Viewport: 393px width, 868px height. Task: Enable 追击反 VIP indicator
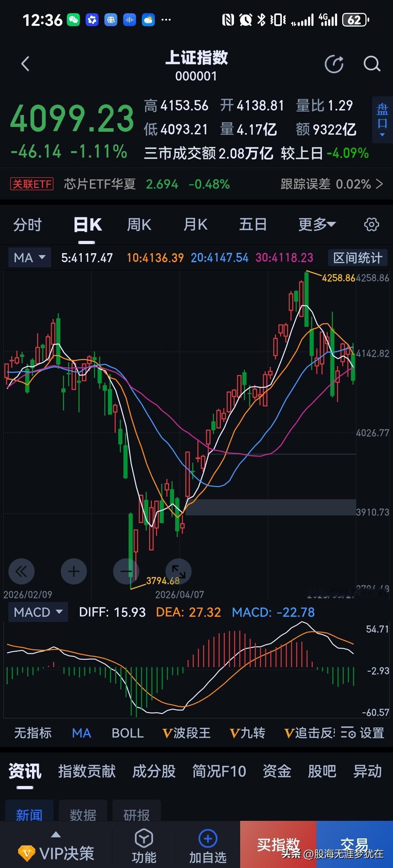click(310, 733)
